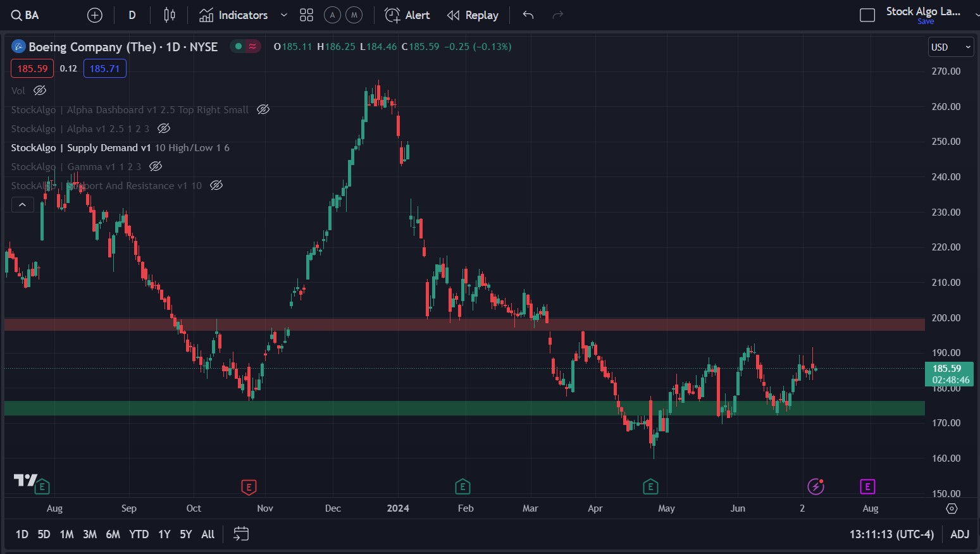Viewport: 980px width, 554px height.
Task: Open indicator templates grid icon
Action: tap(307, 15)
